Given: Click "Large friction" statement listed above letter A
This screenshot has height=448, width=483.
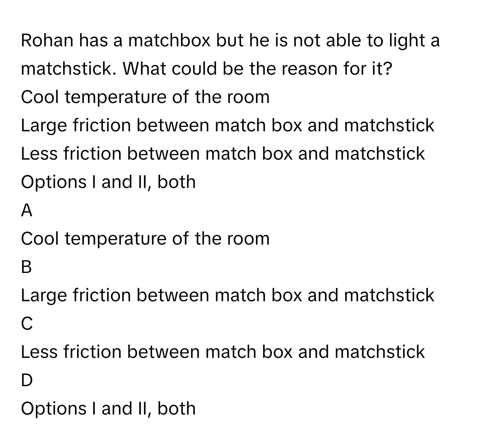Looking at the screenshot, I should pos(228,126).
